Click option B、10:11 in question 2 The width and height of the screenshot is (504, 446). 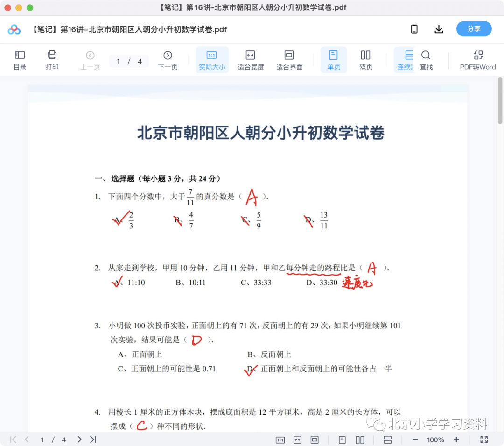190,283
